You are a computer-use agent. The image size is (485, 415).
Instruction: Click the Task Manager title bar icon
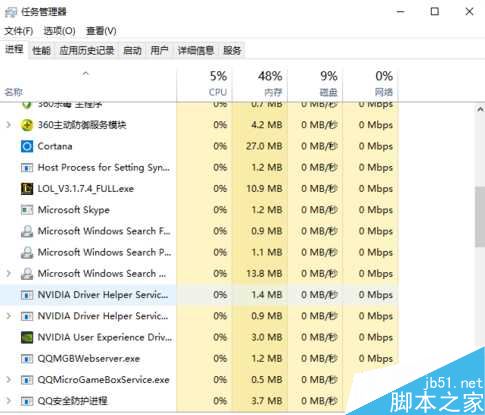[11, 12]
